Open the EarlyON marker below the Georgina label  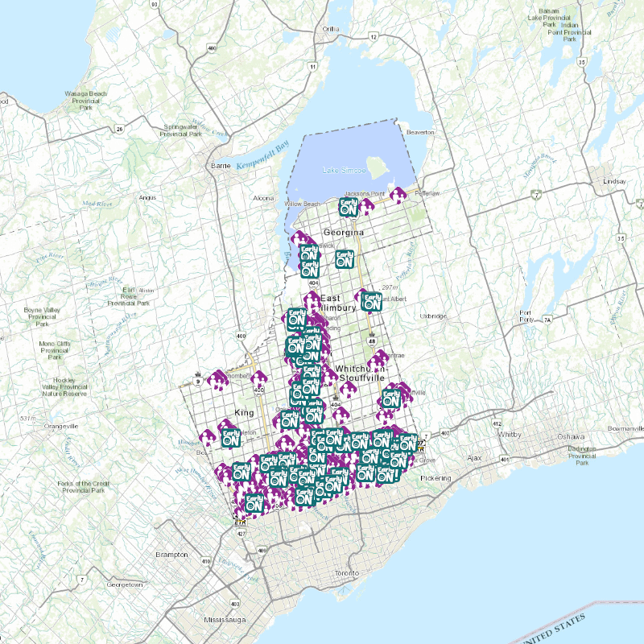346,258
